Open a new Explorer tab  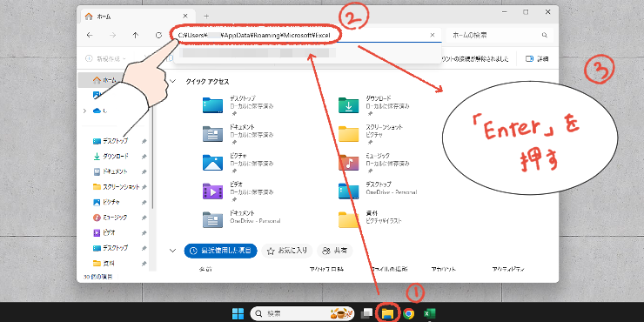click(x=206, y=17)
